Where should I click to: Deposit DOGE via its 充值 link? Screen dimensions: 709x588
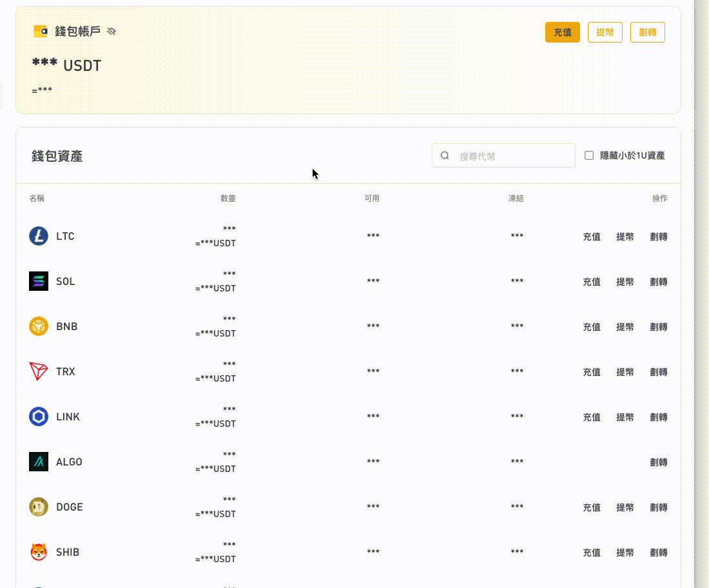pyautogui.click(x=592, y=507)
